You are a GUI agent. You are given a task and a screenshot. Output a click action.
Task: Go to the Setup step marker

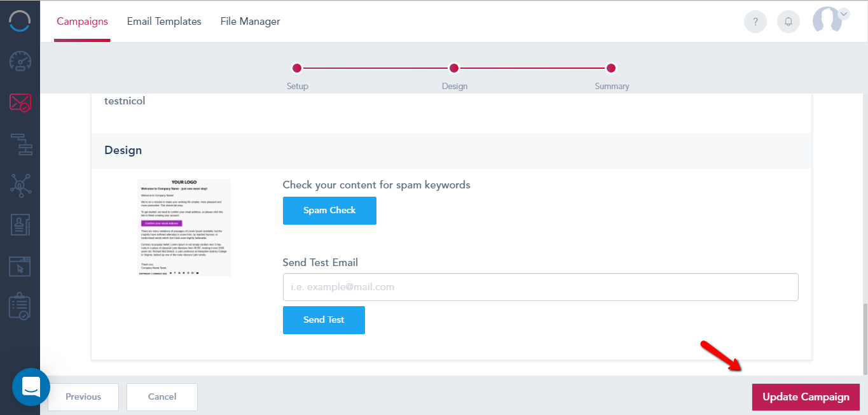[x=296, y=68]
